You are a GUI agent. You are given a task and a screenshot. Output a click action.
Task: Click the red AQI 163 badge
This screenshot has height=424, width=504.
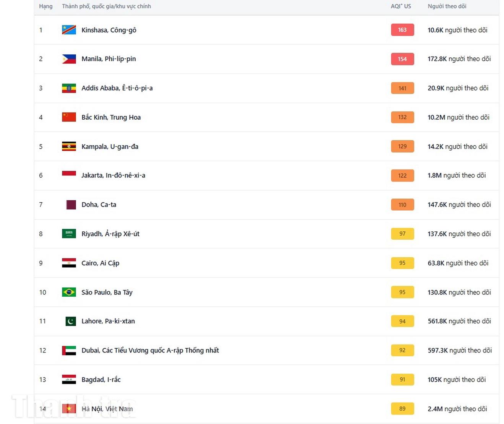pyautogui.click(x=402, y=30)
